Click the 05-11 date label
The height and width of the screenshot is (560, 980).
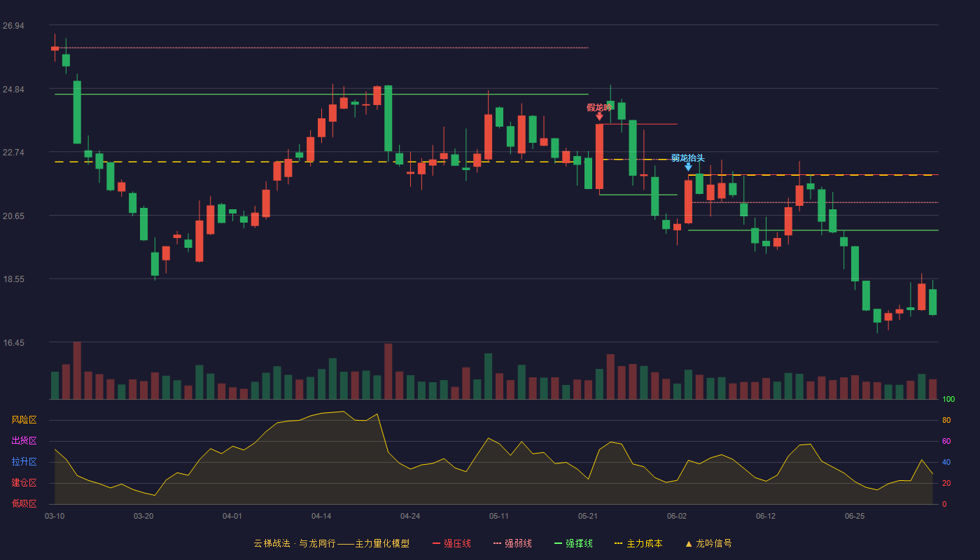[499, 516]
